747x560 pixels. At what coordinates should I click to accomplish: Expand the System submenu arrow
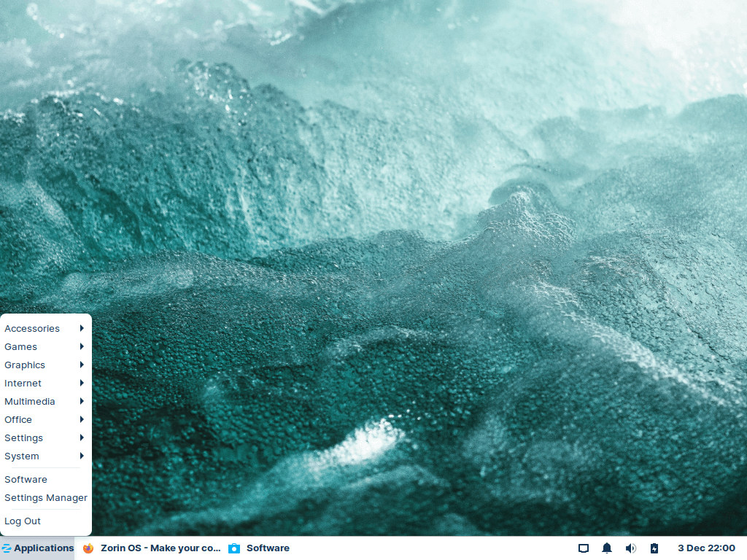coord(82,456)
